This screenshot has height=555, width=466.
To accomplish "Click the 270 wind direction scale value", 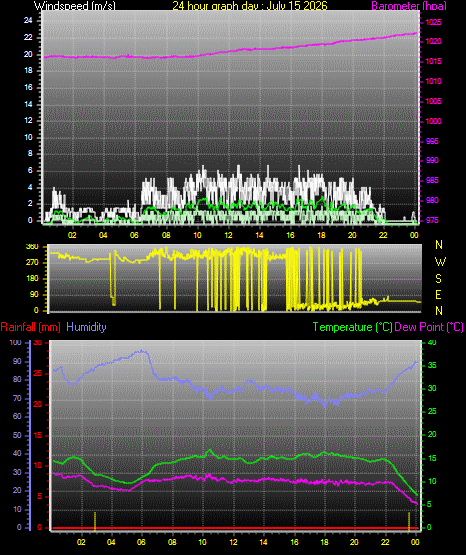I will pos(32,263).
